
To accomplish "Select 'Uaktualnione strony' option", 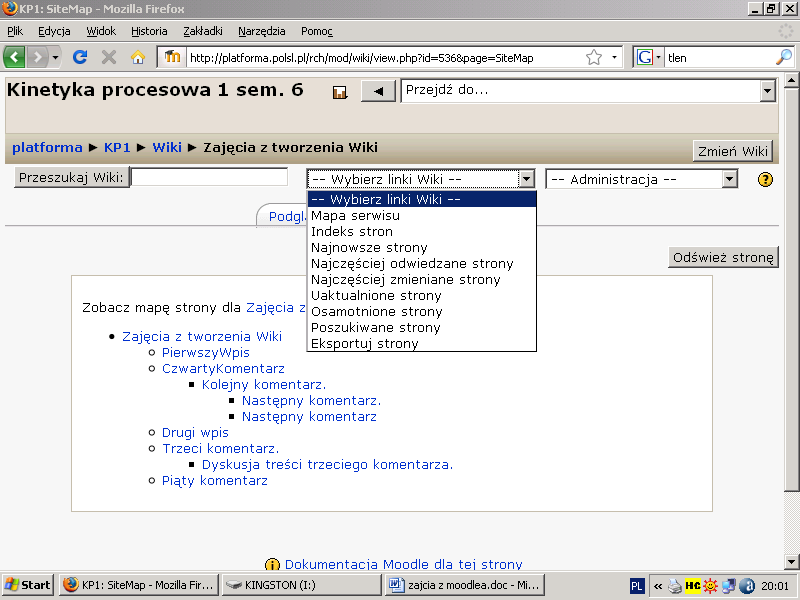I will [x=421, y=295].
